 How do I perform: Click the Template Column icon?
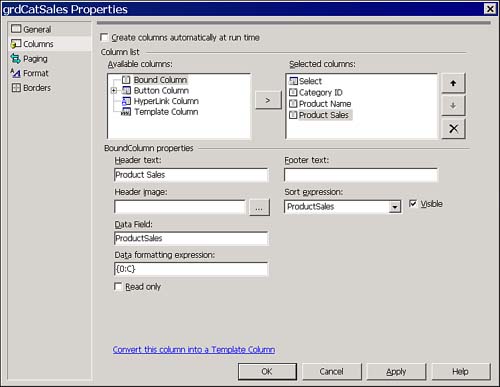coord(126,112)
